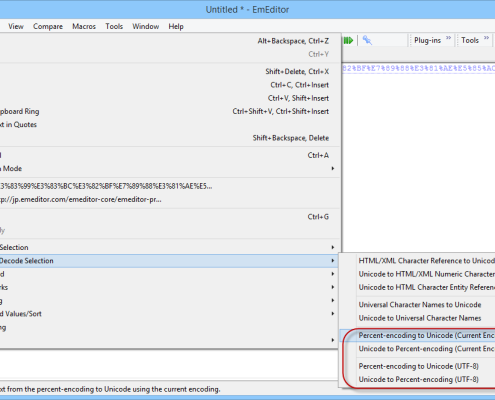This screenshot has height=400, width=495.
Task: Expand the Plug-ins toolbar overflow chevron
Action: click(x=448, y=38)
